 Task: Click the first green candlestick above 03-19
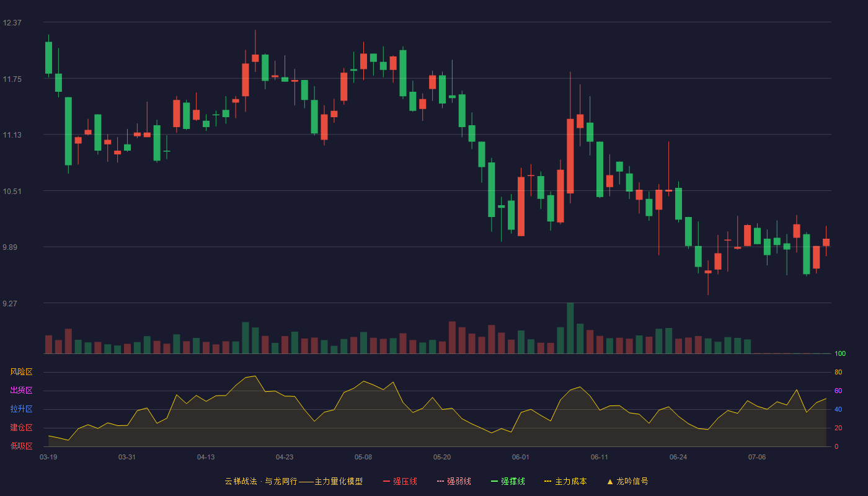coord(48,58)
